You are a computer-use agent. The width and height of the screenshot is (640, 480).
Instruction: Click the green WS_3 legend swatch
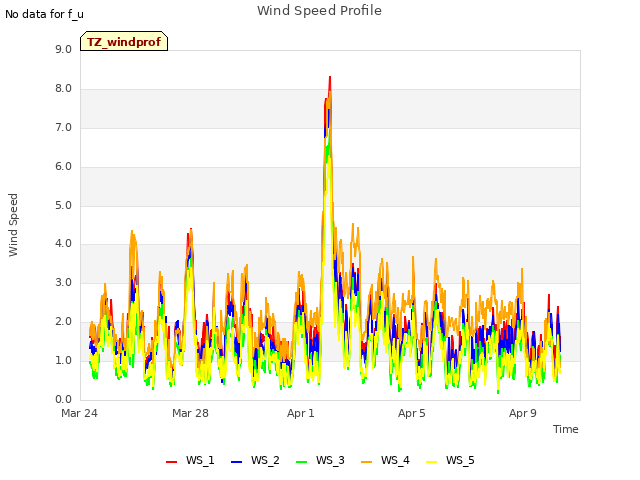tap(301, 462)
